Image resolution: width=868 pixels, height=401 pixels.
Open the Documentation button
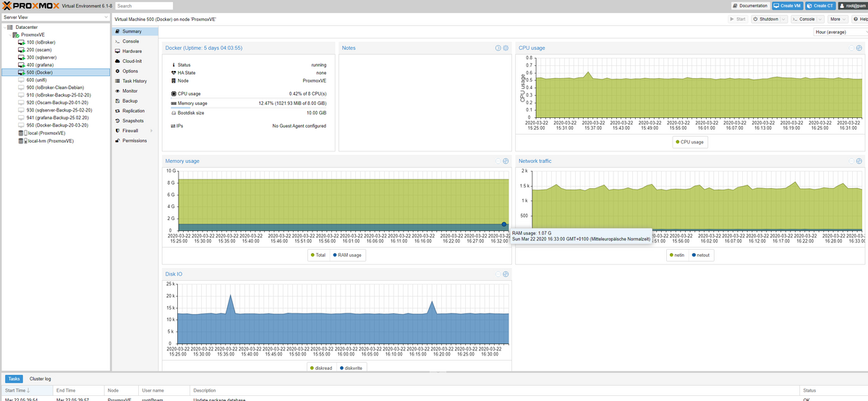point(750,5)
